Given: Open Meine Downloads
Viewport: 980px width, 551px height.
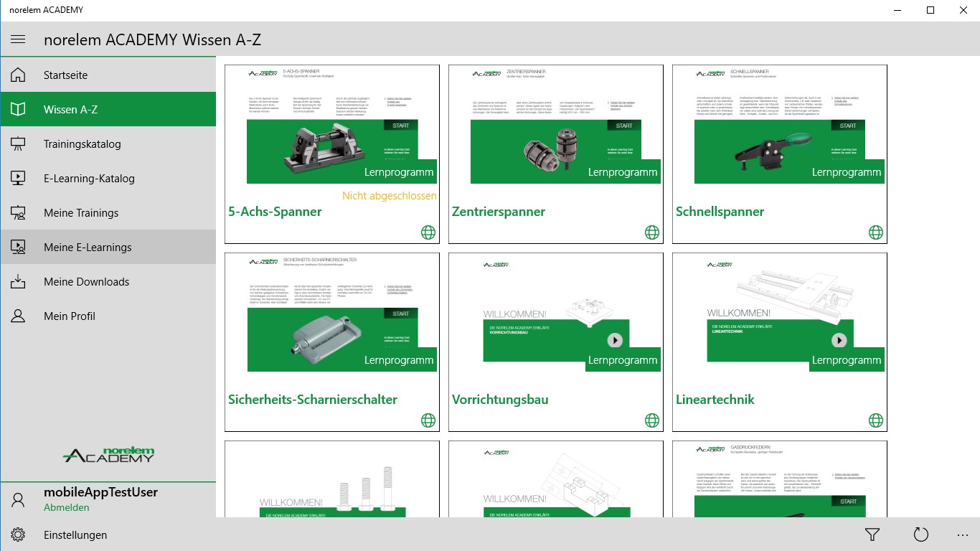Looking at the screenshot, I should coord(108,281).
